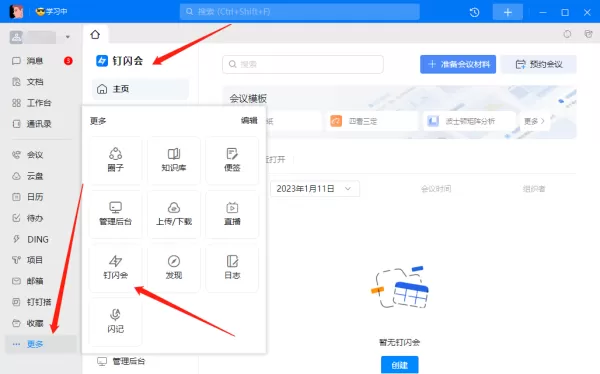Click the 钉闪会 panel header logo
The image size is (600, 374).
(x=102, y=61)
